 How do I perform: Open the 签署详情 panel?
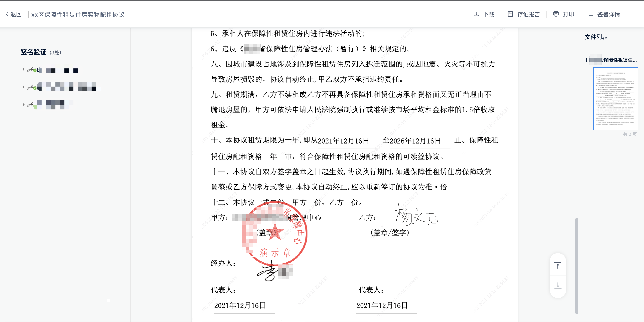[x=608, y=14]
